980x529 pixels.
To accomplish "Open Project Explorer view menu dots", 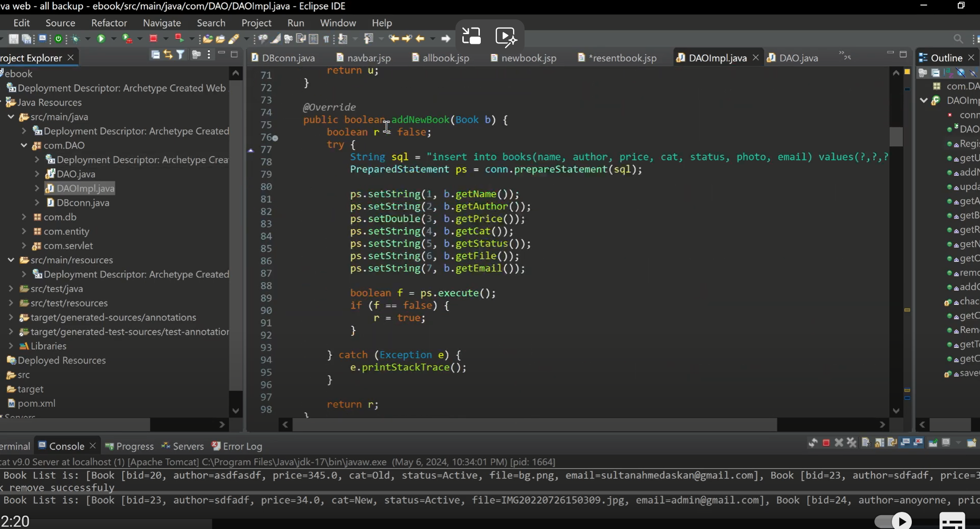I will pyautogui.click(x=209, y=55).
